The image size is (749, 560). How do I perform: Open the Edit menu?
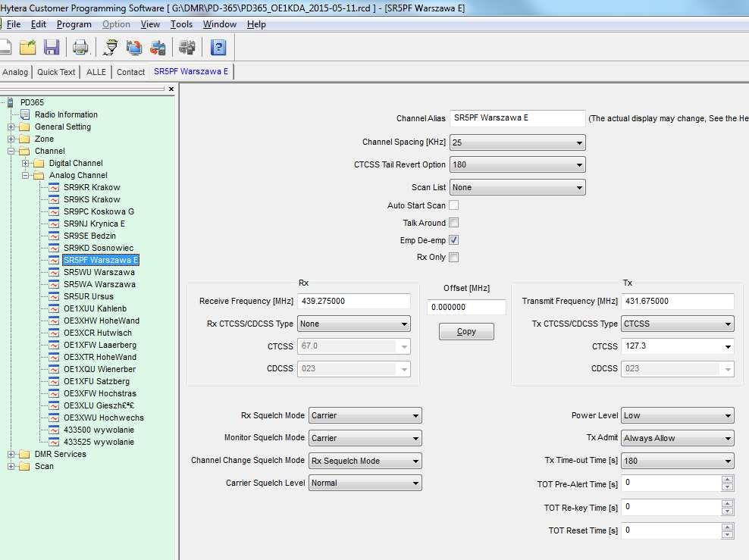tap(38, 24)
